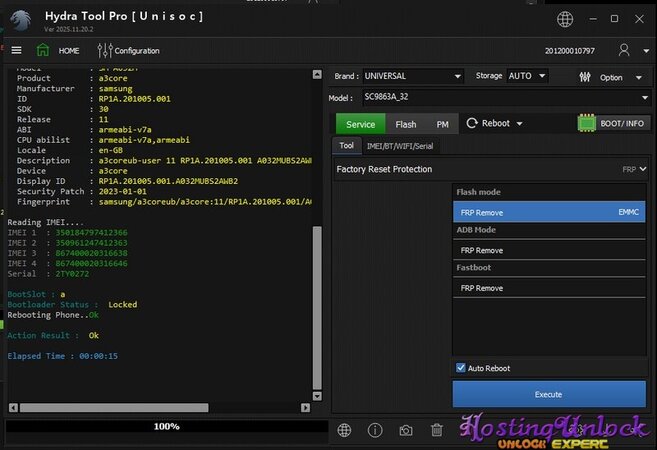657x450 pixels.
Task: Toggle the Auto Reboot checkbox
Action: [461, 368]
